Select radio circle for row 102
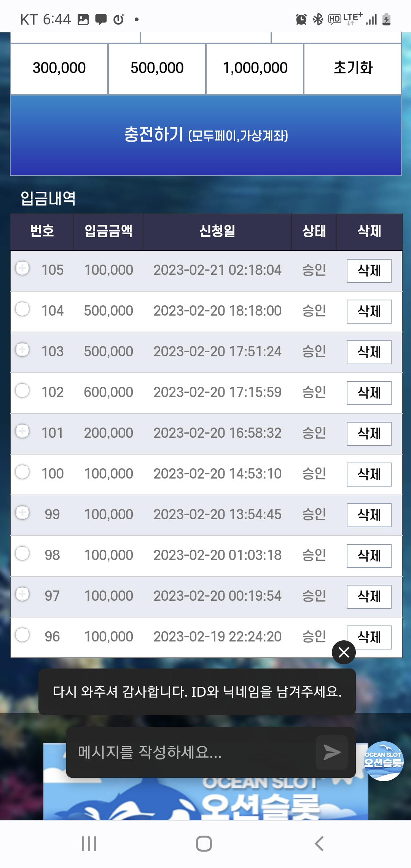The width and height of the screenshot is (411, 868). pos(22,390)
